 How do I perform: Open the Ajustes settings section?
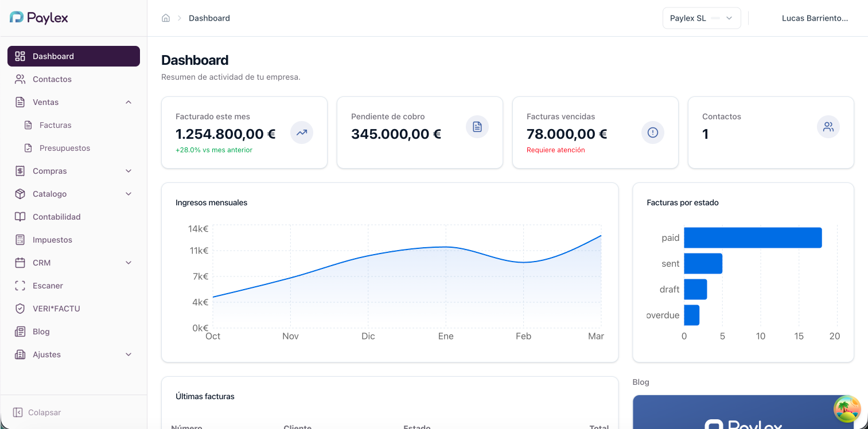pos(127,354)
